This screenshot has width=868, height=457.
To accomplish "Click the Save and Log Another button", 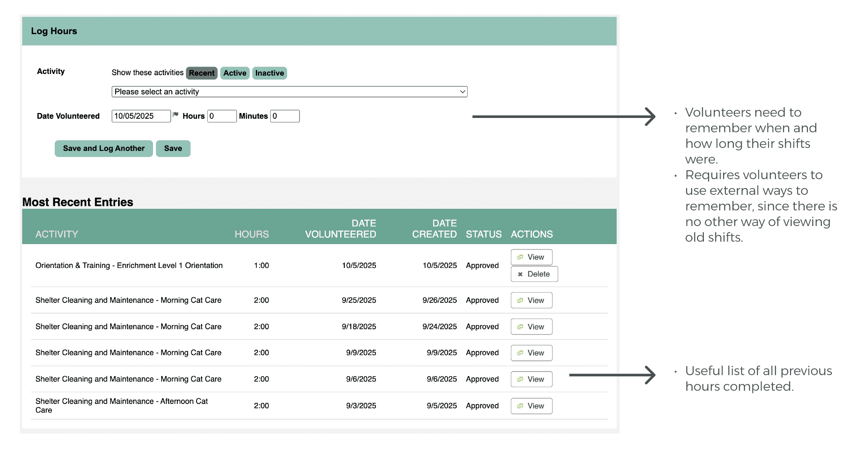I will click(x=104, y=148).
